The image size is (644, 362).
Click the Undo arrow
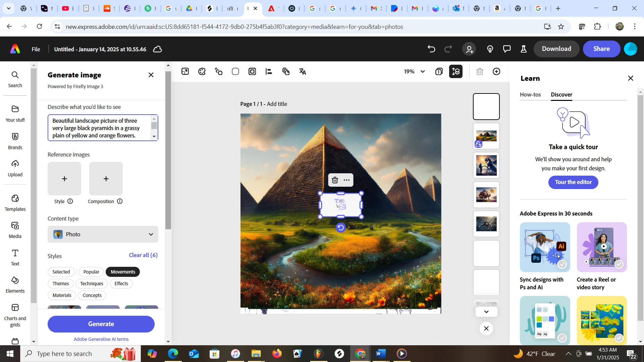point(431,49)
